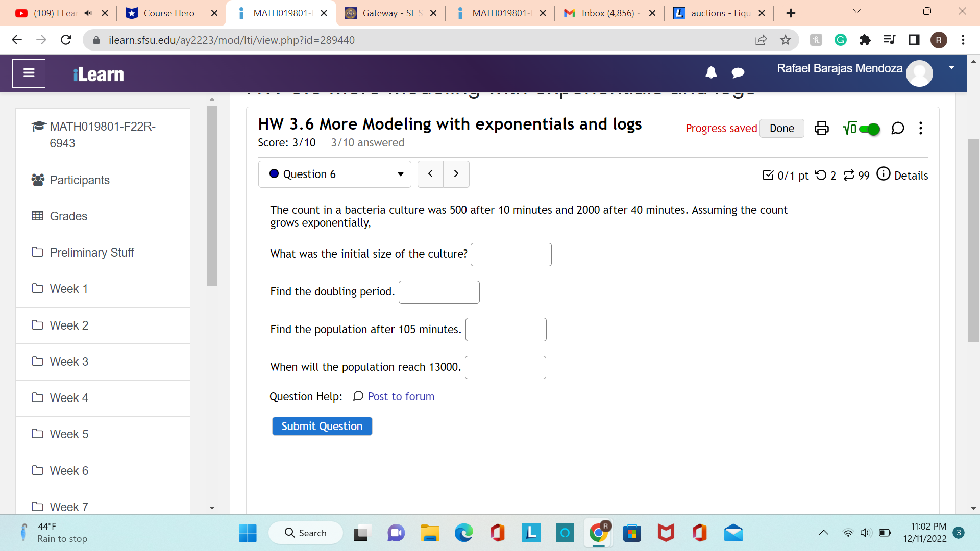Click the Grades table icon in the sidebar
980x551 pixels.
coord(37,216)
